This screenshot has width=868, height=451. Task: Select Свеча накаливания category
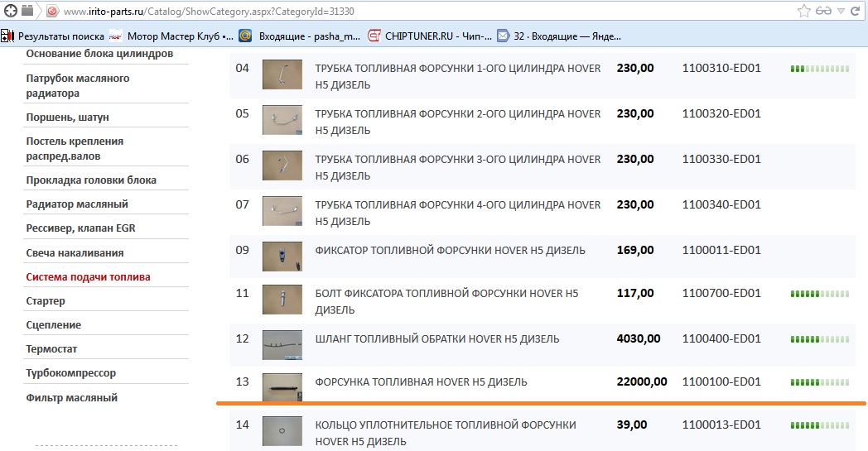[x=75, y=253]
